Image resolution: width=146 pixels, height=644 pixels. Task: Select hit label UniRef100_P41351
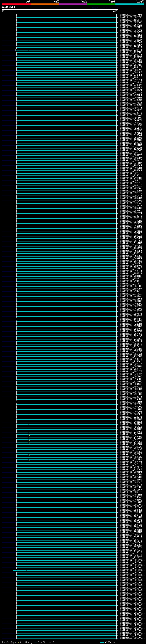(x=131, y=309)
